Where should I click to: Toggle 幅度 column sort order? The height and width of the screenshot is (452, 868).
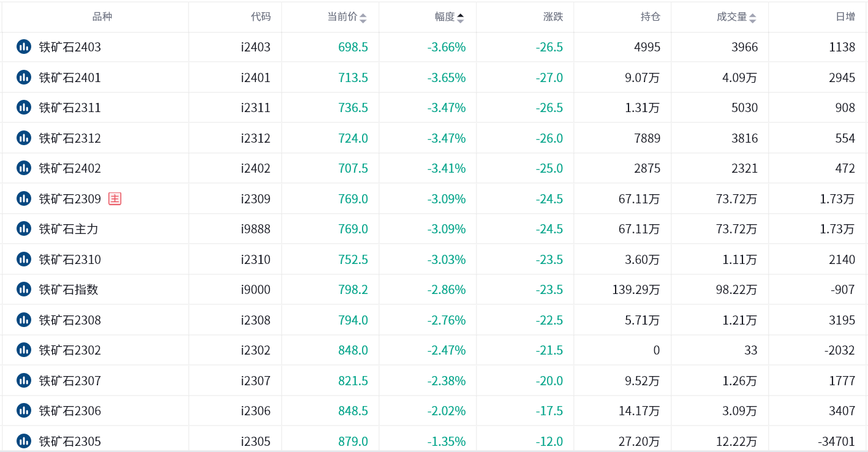(x=461, y=18)
